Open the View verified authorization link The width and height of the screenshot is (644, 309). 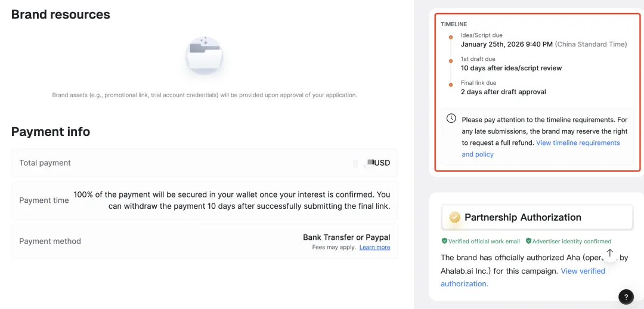(x=583, y=271)
